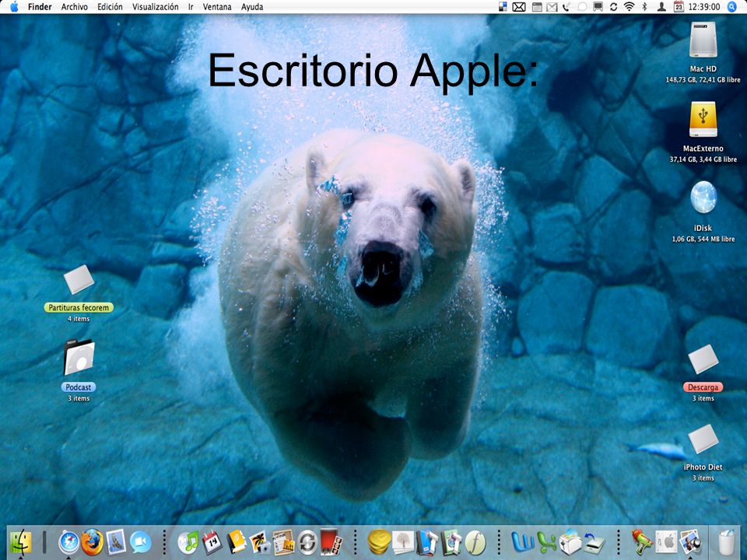Select the iDisk globe icon
The width and height of the screenshot is (747, 560).
tap(703, 197)
